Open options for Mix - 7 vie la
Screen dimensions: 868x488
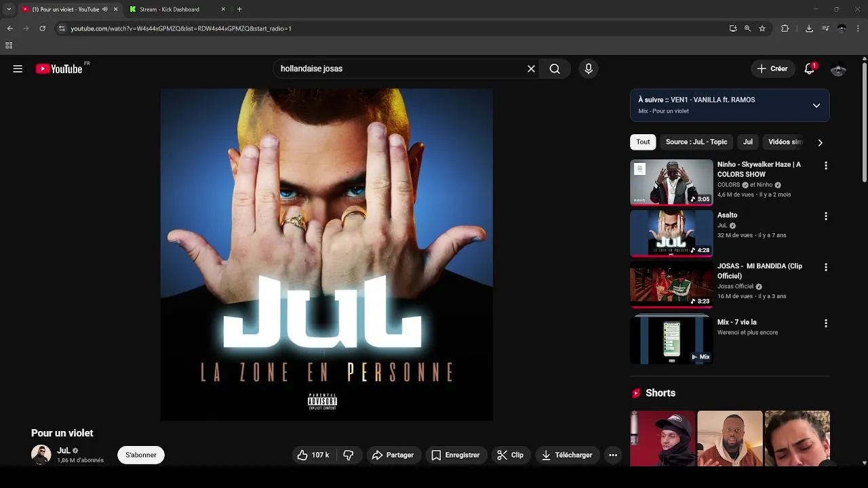[x=825, y=323]
